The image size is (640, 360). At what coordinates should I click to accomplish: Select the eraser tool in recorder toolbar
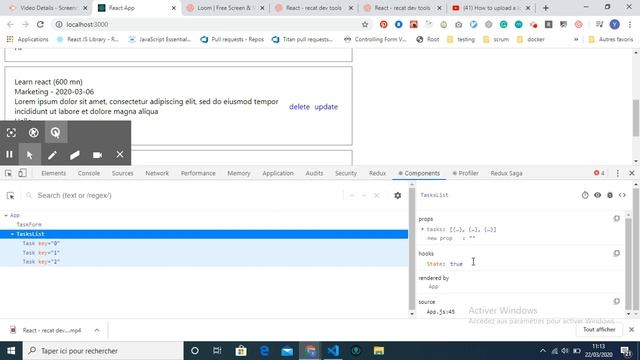pyautogui.click(x=75, y=155)
